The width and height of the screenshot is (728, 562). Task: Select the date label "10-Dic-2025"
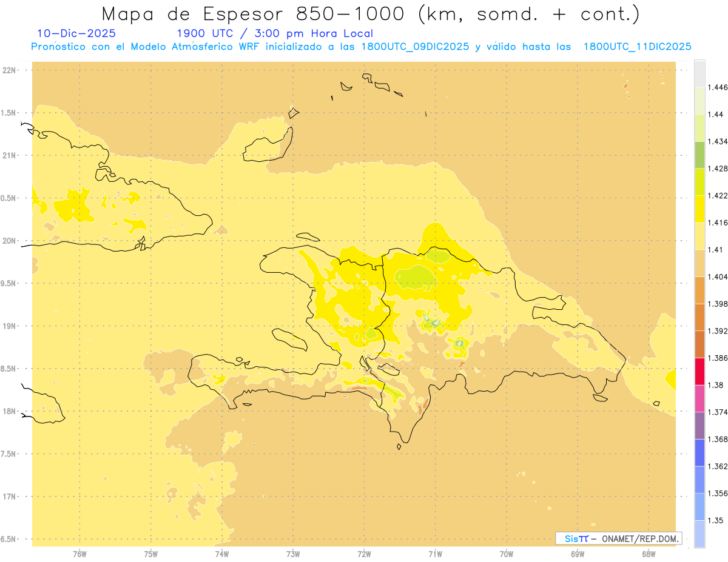(x=76, y=33)
